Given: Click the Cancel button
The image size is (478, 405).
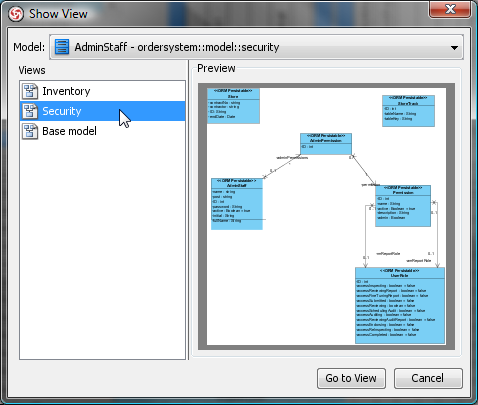Looking at the screenshot, I should point(428,378).
